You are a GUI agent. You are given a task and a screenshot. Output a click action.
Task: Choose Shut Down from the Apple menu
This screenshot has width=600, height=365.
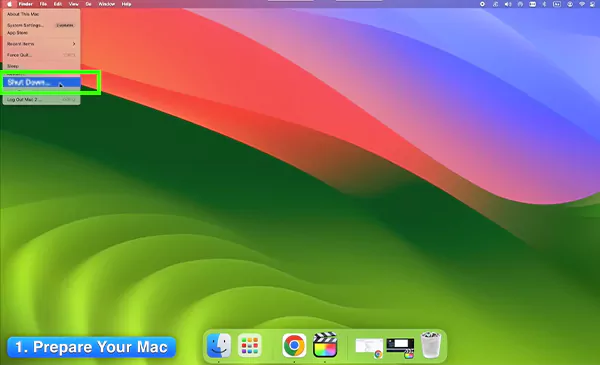41,82
